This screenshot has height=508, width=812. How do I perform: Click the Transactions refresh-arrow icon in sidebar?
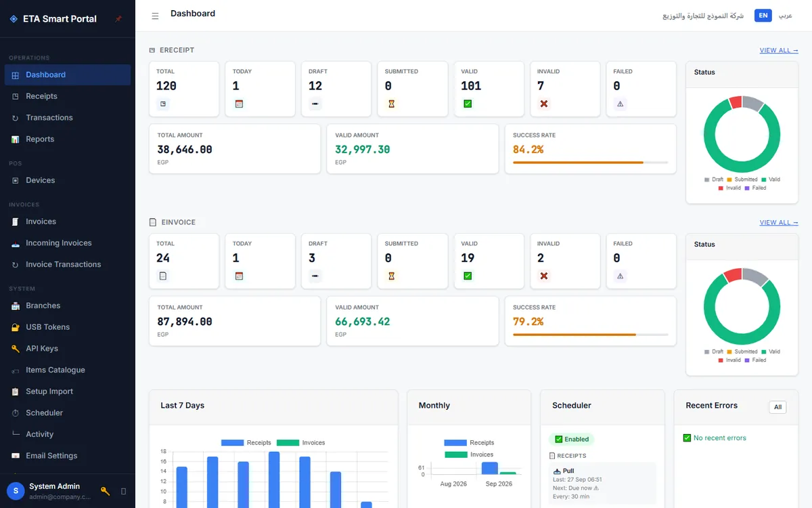pyautogui.click(x=15, y=118)
